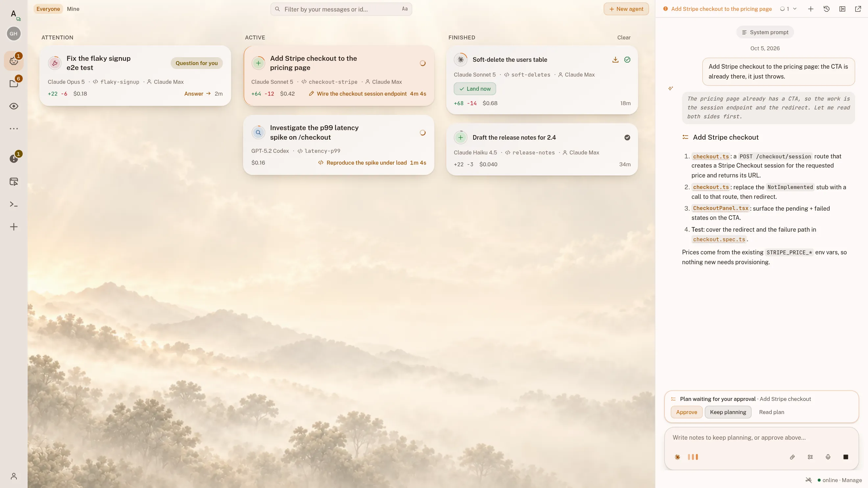Clear the Finished column
The width and height of the screenshot is (868, 488).
[x=624, y=37]
